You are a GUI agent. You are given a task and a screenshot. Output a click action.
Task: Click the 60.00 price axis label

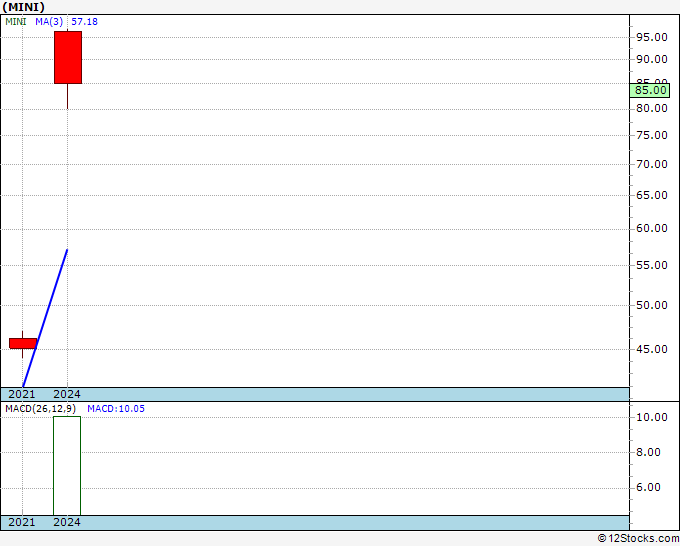point(652,228)
